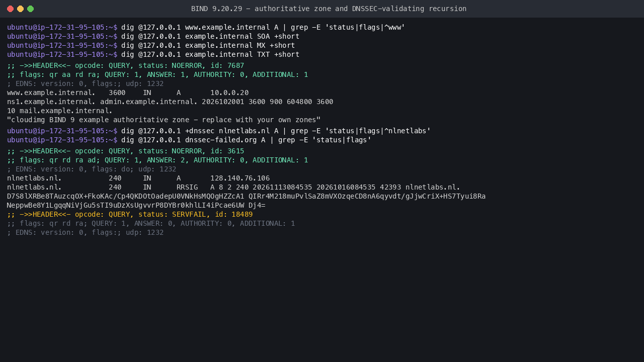Click the 'www.example.internal A' dig command
Viewport: 644px width, 362px height.
point(263,27)
